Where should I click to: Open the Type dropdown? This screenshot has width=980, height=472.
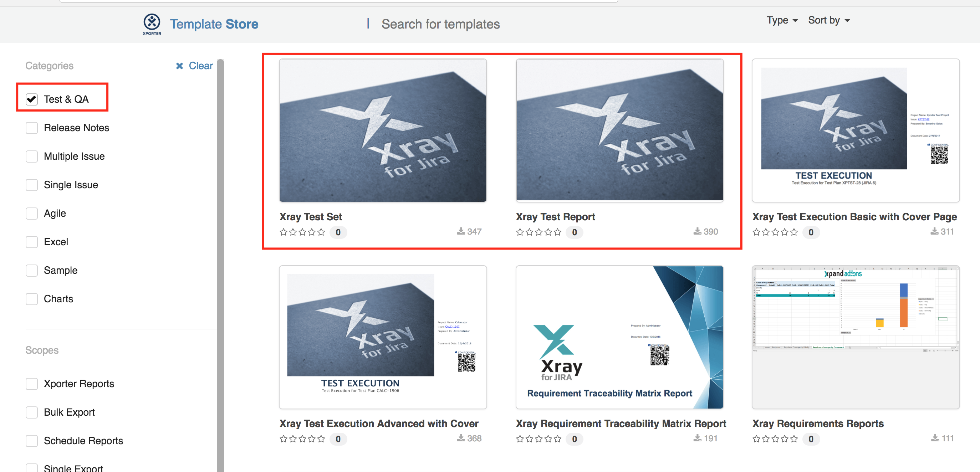point(782,20)
